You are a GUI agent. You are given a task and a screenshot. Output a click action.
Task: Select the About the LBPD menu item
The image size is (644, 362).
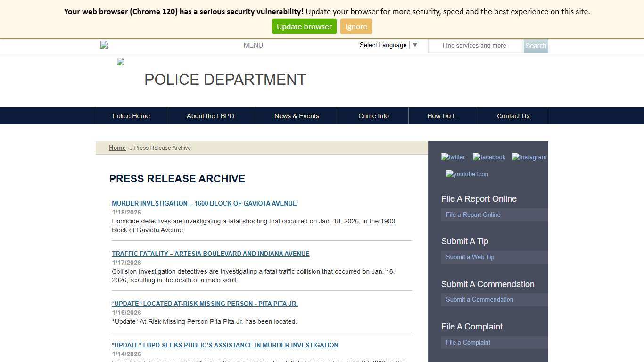(210, 116)
